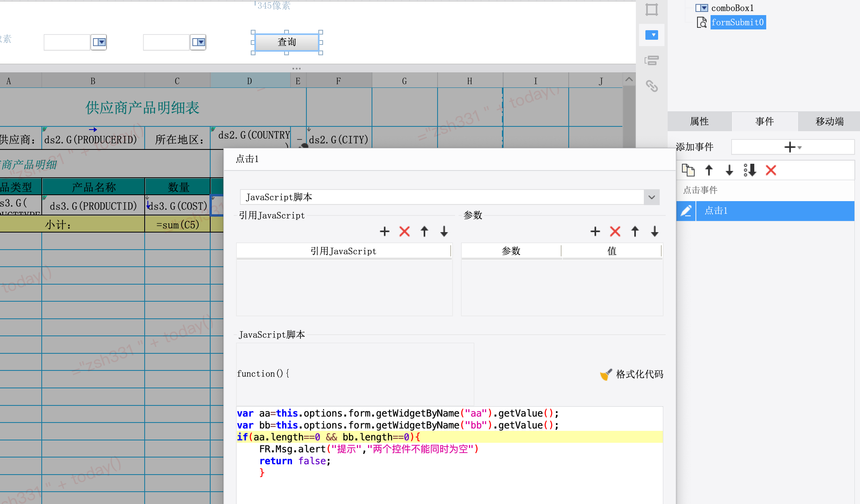Select the =sum(C5) cell

pyautogui.click(x=177, y=225)
